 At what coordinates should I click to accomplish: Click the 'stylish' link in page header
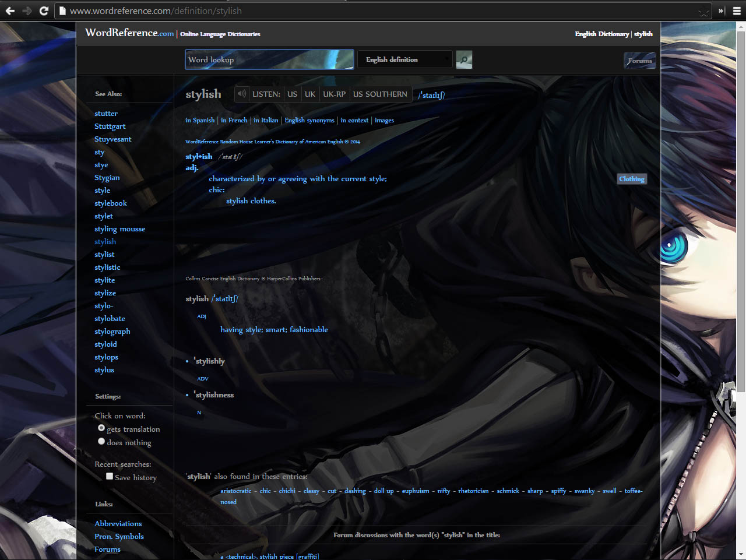[643, 34]
